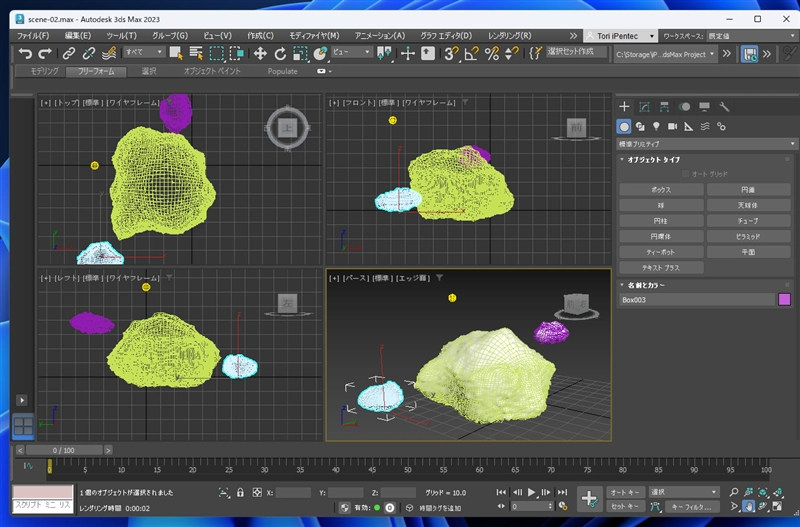Screen dimensions: 800x527
Task: Click the Box003 object name field
Action: (x=697, y=300)
